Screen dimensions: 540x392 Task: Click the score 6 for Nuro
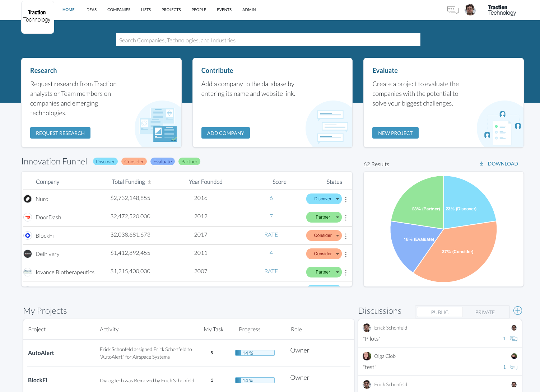[271, 198]
